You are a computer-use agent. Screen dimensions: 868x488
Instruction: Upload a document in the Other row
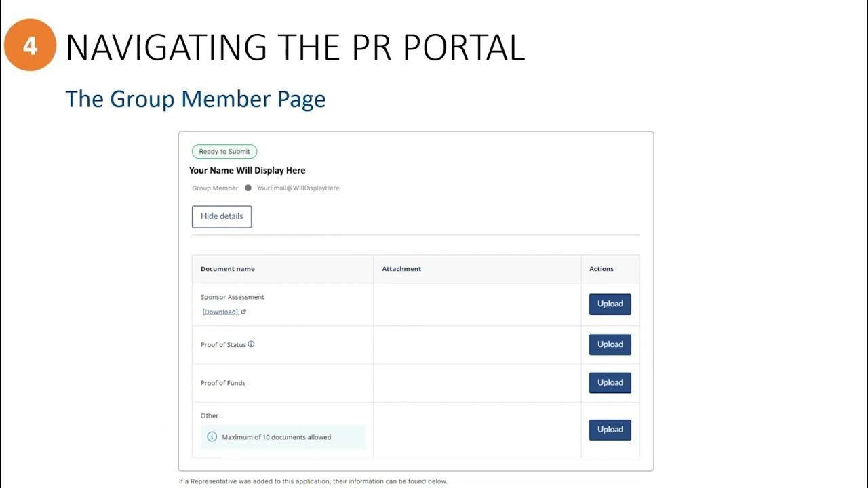[610, 430]
